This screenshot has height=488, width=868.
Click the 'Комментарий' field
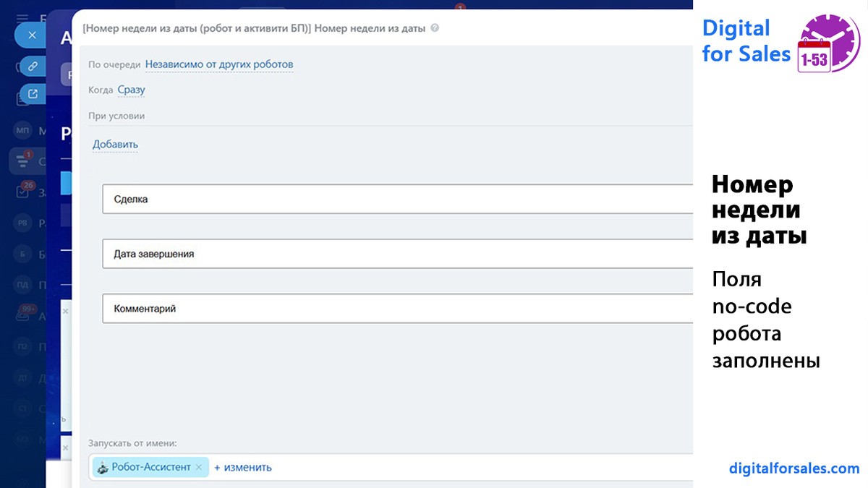click(x=398, y=308)
